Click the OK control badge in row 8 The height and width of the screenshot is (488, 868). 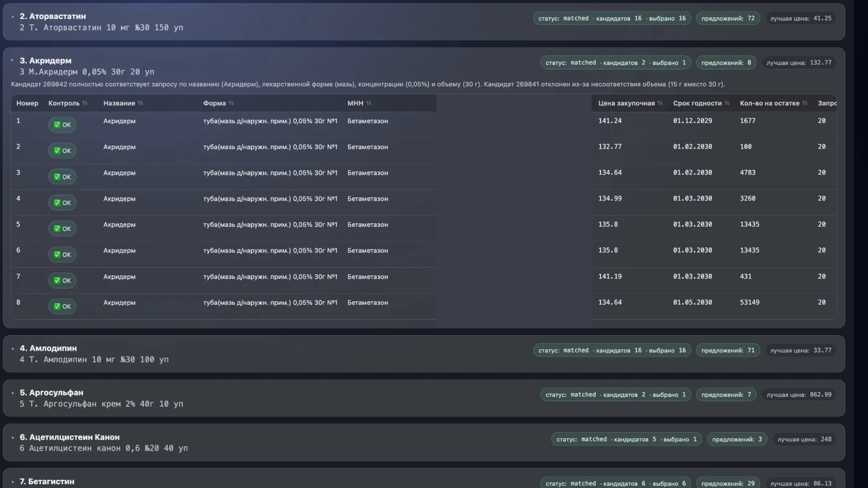62,306
